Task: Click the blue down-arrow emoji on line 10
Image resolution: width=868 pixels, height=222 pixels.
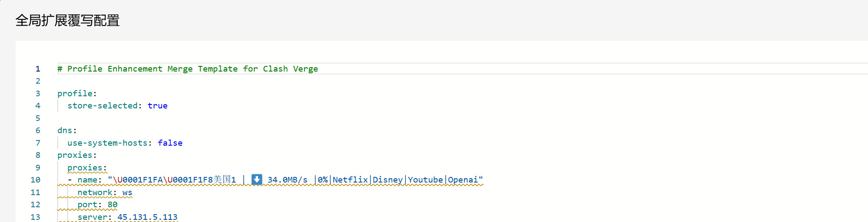Action: 257,180
